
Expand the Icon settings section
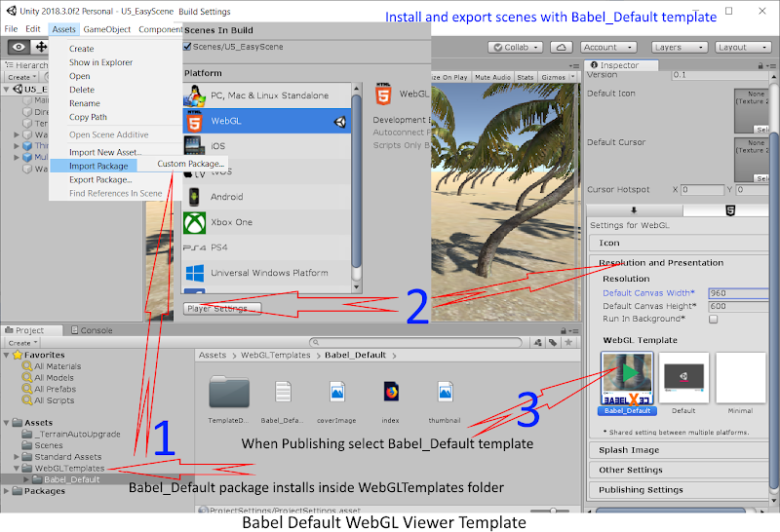[x=679, y=244]
